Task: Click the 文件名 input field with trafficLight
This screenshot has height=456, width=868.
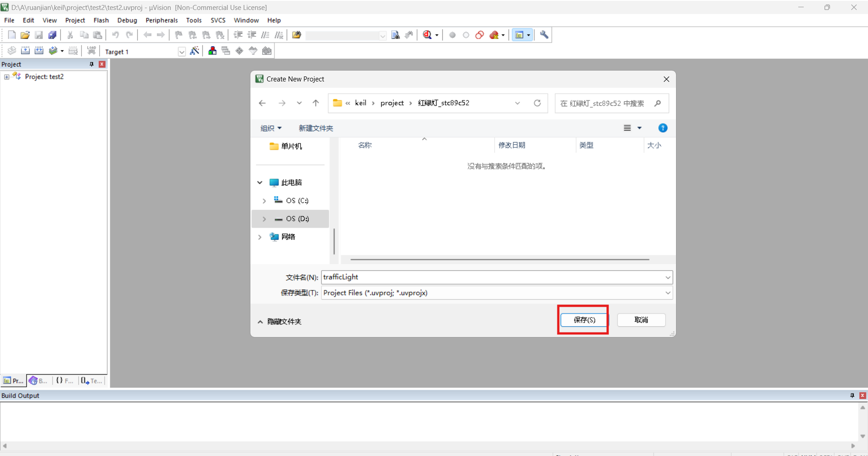Action: 497,277
